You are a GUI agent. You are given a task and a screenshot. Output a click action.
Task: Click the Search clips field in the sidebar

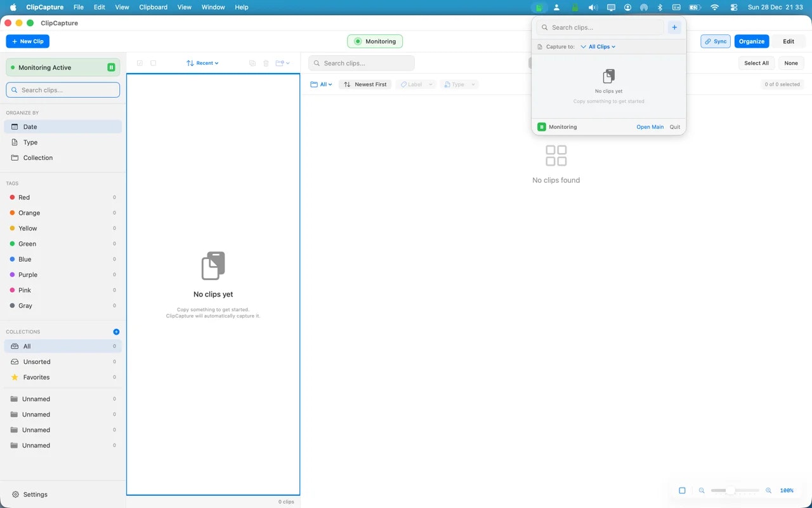click(63, 90)
